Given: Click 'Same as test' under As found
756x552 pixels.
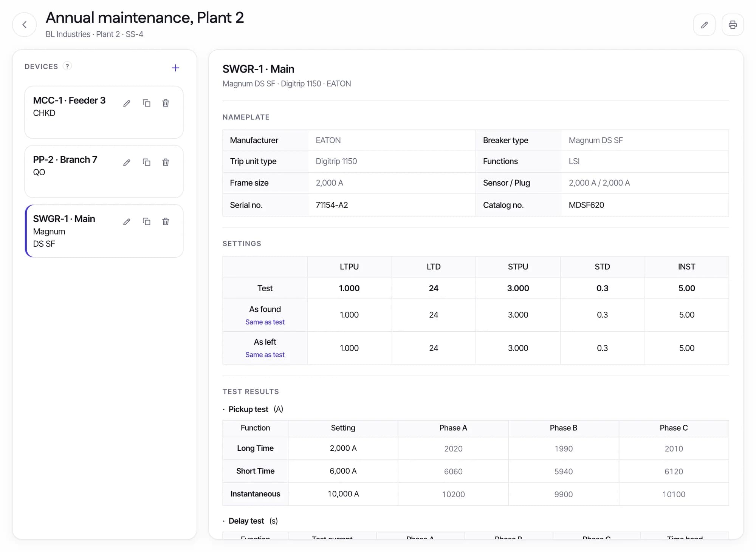Looking at the screenshot, I should coord(265,322).
